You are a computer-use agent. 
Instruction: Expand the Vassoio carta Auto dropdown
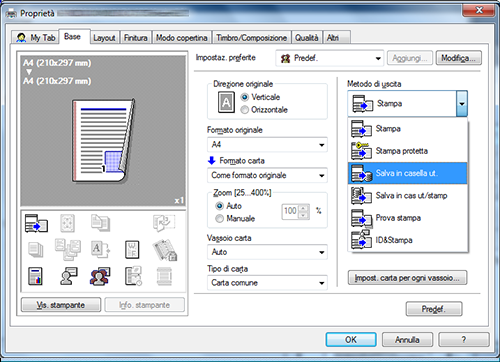(x=267, y=252)
